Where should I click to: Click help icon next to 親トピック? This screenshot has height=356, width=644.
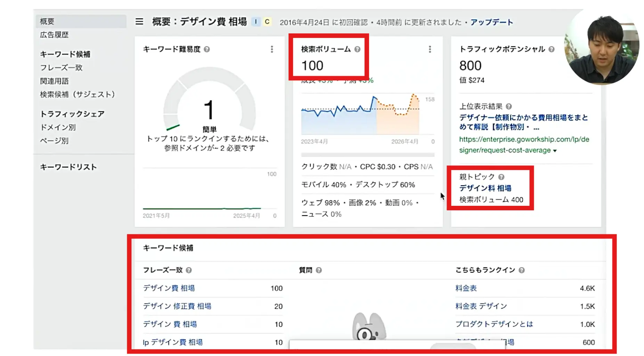point(501,177)
